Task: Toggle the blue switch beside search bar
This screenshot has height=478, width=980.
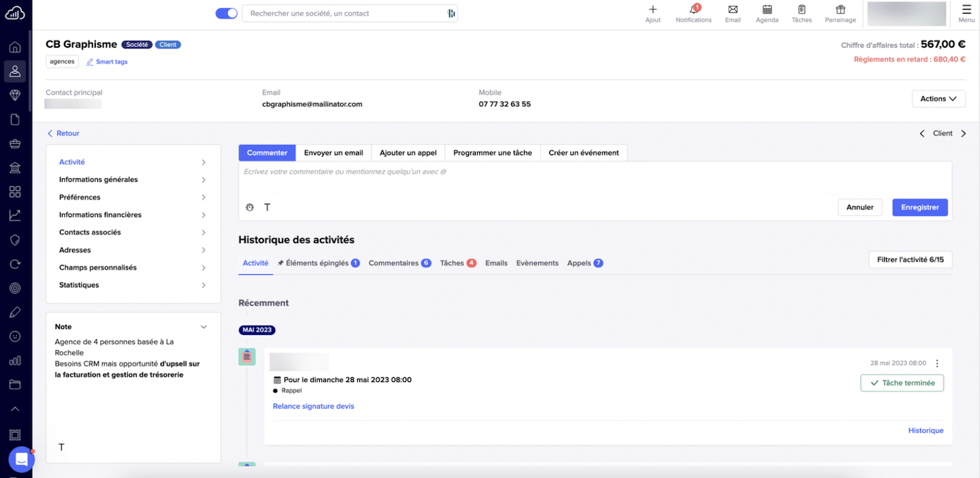Action: click(x=227, y=14)
